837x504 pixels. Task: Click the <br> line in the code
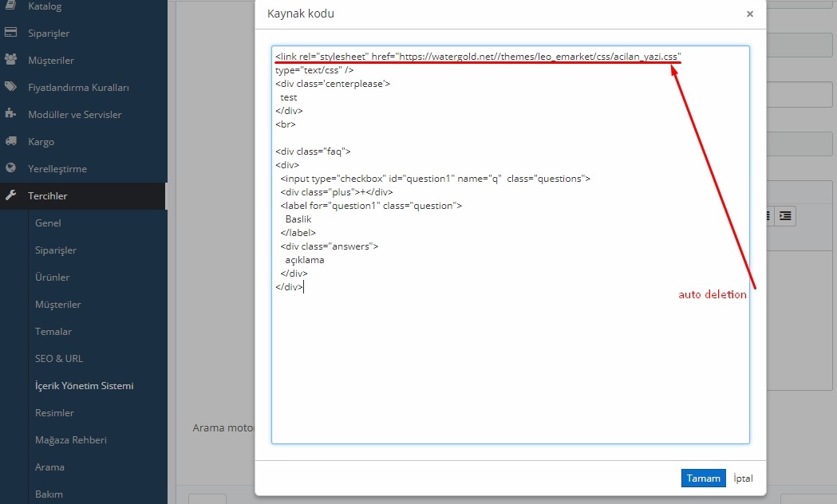286,124
